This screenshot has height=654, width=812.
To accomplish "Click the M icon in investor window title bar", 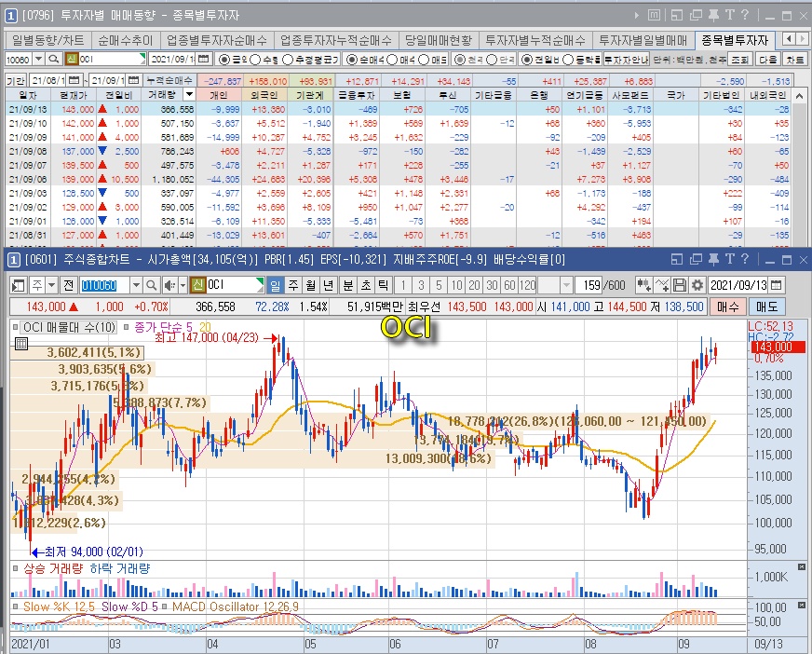I will pos(654,15).
